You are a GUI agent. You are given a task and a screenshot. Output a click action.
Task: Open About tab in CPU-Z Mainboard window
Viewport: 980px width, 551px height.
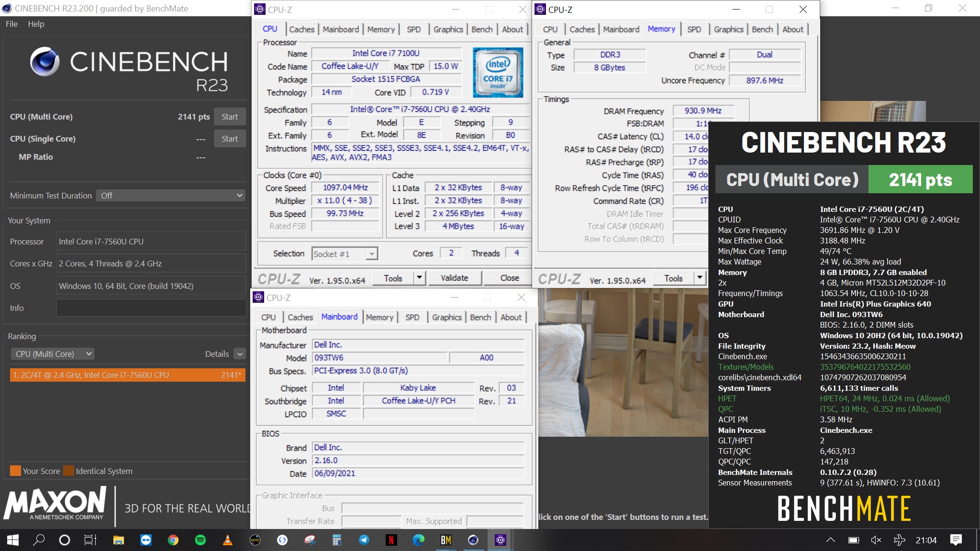511,317
